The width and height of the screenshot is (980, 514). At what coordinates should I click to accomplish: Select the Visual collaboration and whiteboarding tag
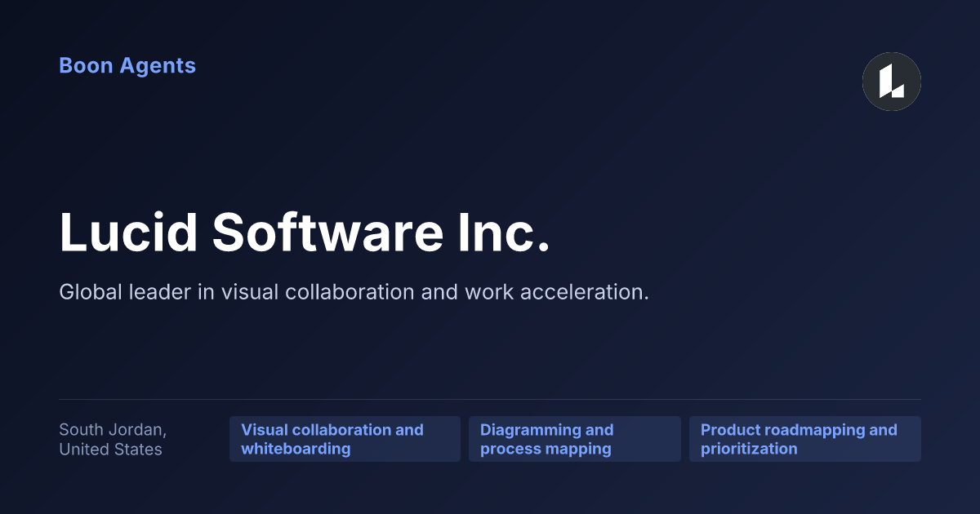click(x=345, y=439)
